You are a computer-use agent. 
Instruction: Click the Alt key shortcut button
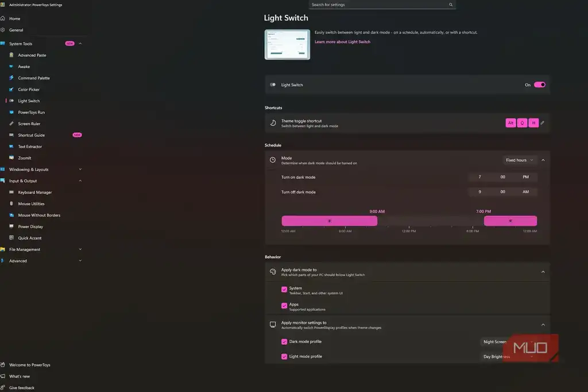pyautogui.click(x=510, y=123)
